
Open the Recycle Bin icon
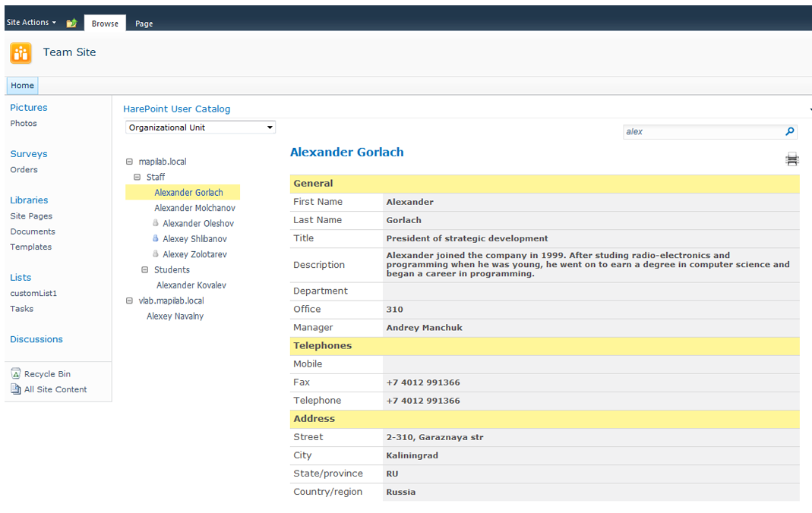coord(16,373)
